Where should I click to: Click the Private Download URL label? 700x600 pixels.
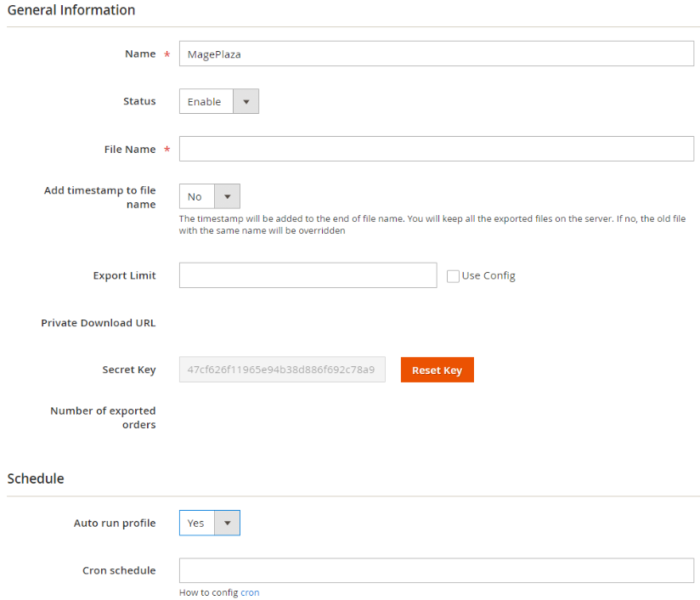coord(98,323)
